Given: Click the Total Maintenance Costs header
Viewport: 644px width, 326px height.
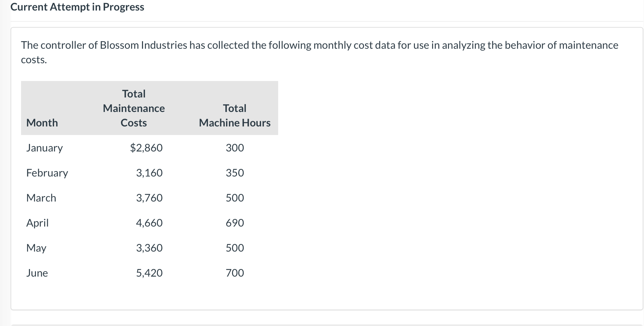Looking at the screenshot, I should click(134, 108).
